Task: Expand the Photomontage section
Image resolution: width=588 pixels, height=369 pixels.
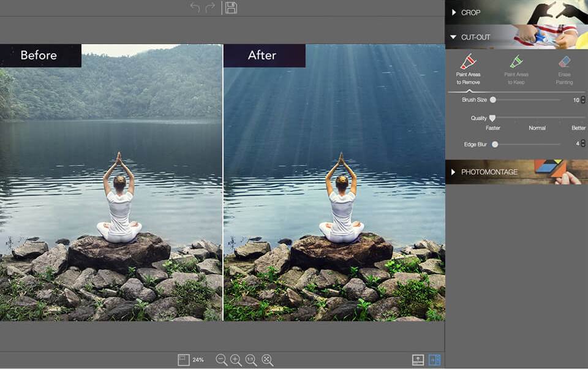Action: click(516, 172)
